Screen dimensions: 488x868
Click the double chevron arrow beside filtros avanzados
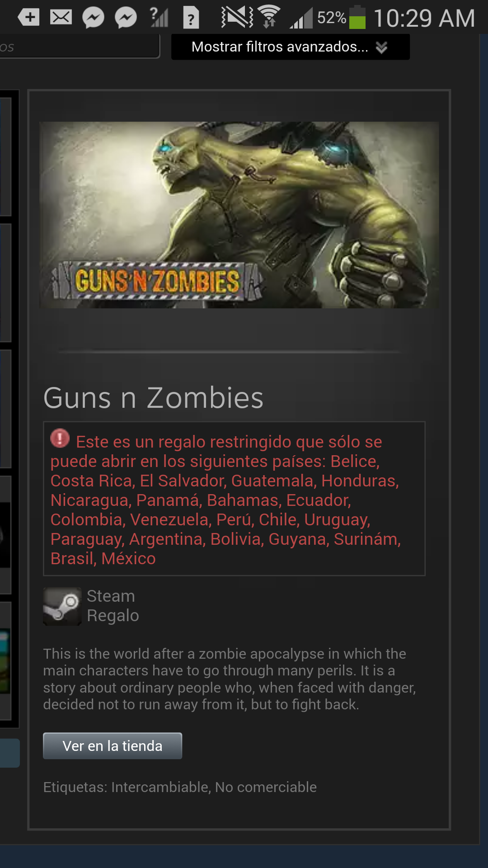[x=382, y=47]
